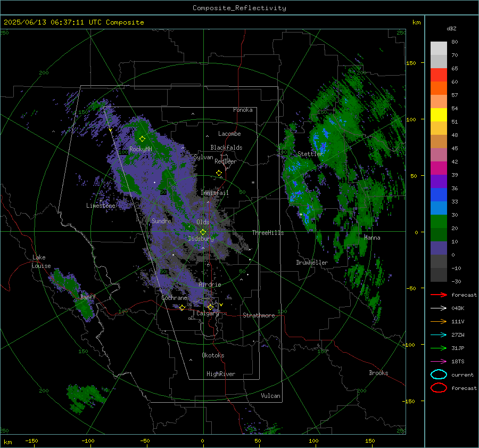Pick the slate purple swatch above 0 dBZ
Screen dimensions: 479x448
tap(439, 248)
